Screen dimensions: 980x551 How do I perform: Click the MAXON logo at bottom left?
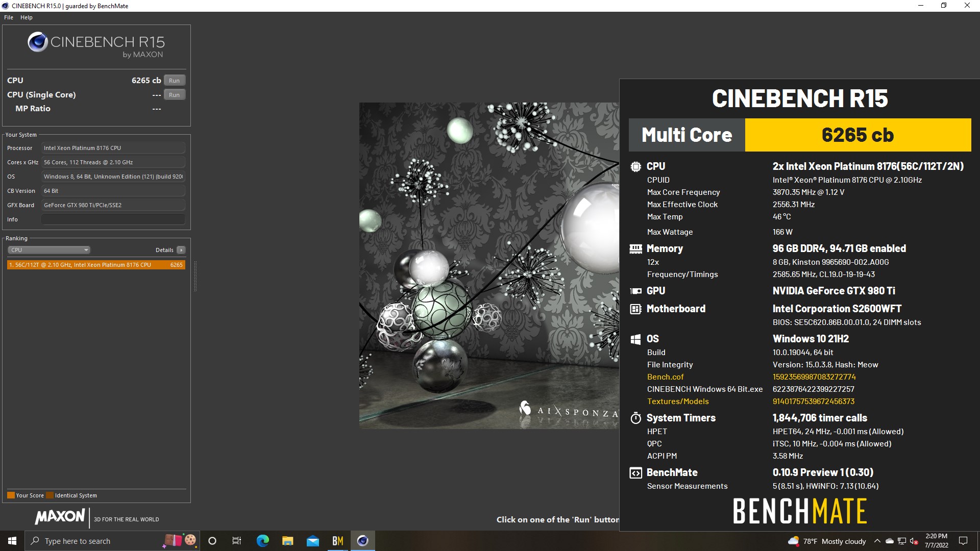point(60,516)
